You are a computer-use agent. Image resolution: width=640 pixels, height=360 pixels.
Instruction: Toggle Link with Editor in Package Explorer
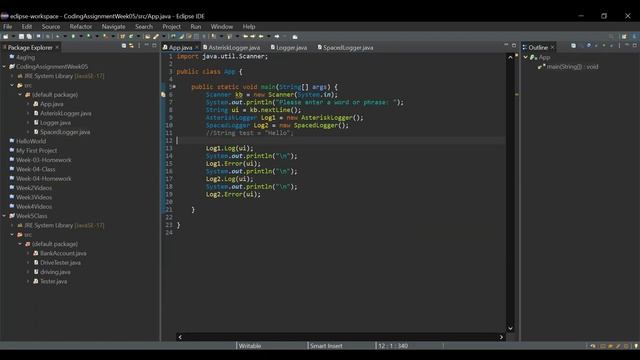pyautogui.click(x=131, y=46)
